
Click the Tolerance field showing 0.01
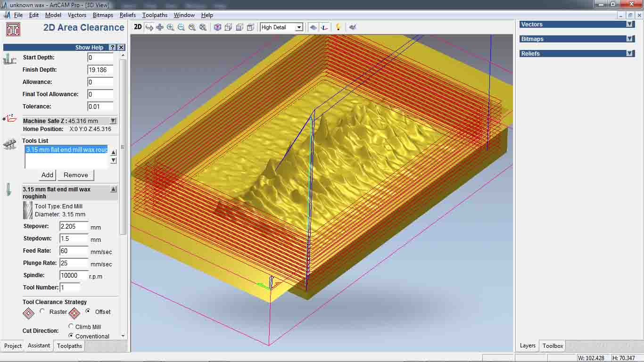tap(100, 107)
